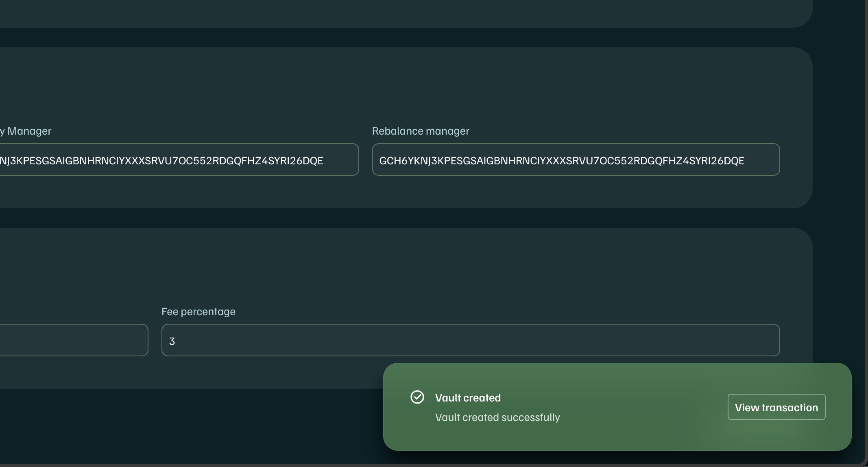Click the dark page background below the fee card
The width and height of the screenshot is (868, 467).
coord(183,427)
